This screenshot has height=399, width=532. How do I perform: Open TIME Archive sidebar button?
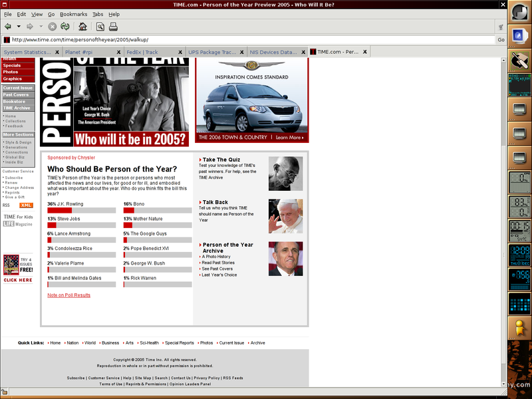pyautogui.click(x=18, y=108)
